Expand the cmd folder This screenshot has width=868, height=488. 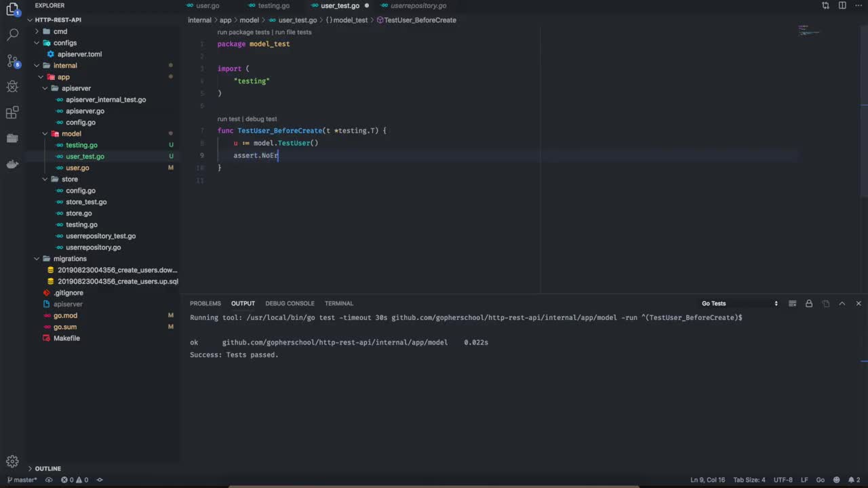(x=60, y=31)
